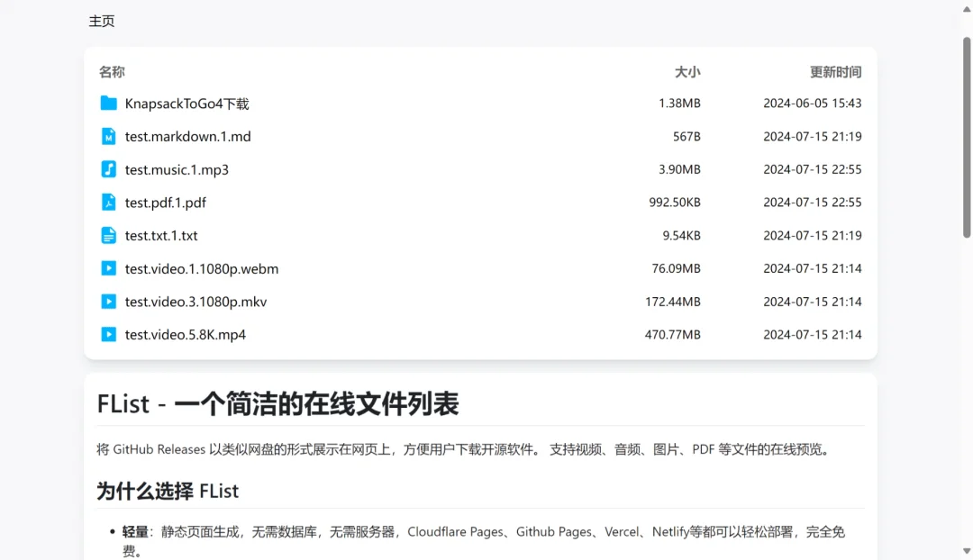The image size is (973, 560).
Task: Open the KnapsackToGo4下载 folder
Action: [187, 103]
